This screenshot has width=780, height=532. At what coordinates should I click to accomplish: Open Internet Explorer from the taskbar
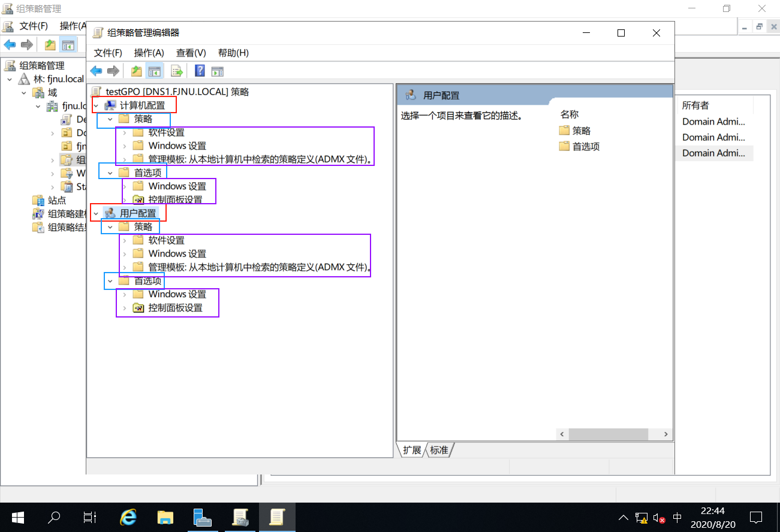click(x=128, y=517)
